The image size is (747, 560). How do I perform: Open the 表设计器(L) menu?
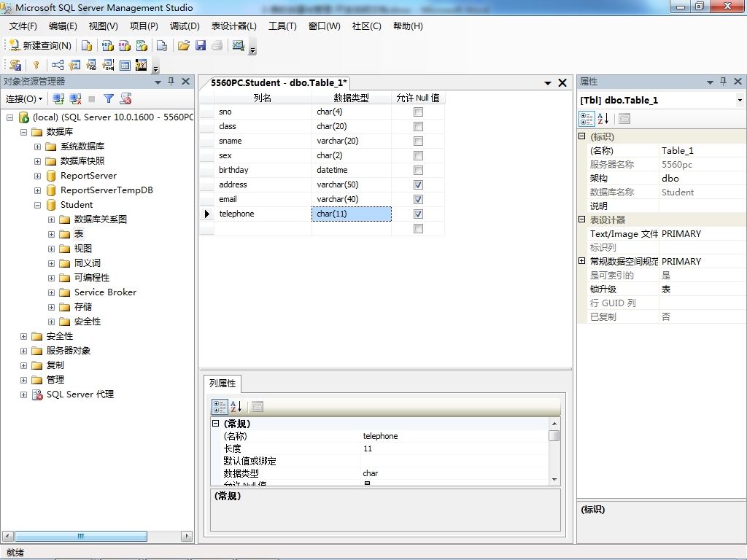click(x=233, y=26)
